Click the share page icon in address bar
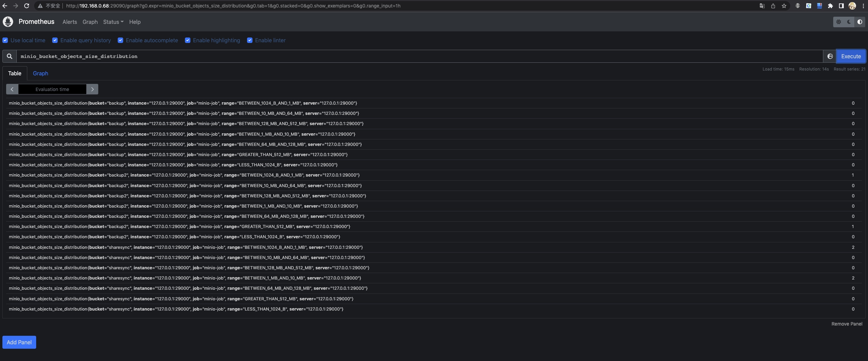868x361 pixels. (773, 6)
